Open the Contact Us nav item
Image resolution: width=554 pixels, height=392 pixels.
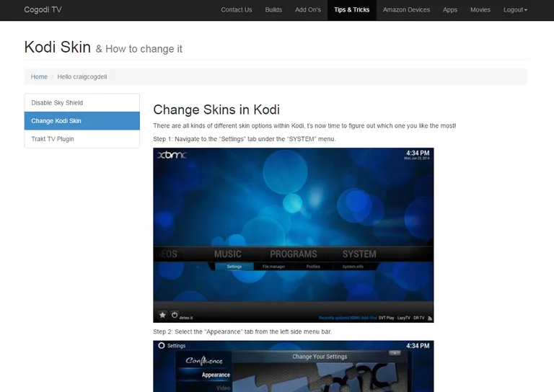tap(237, 10)
